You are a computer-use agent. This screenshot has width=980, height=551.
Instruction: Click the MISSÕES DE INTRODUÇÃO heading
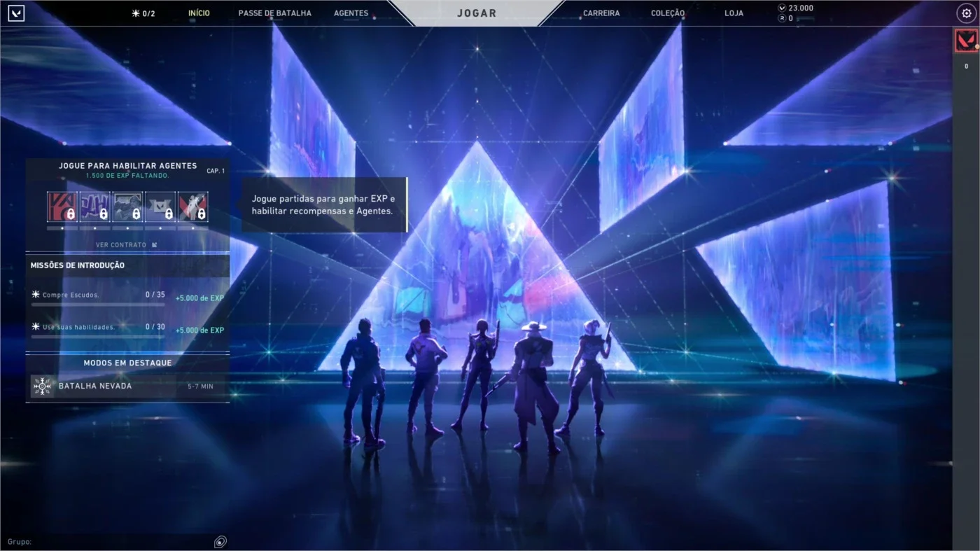(x=78, y=265)
